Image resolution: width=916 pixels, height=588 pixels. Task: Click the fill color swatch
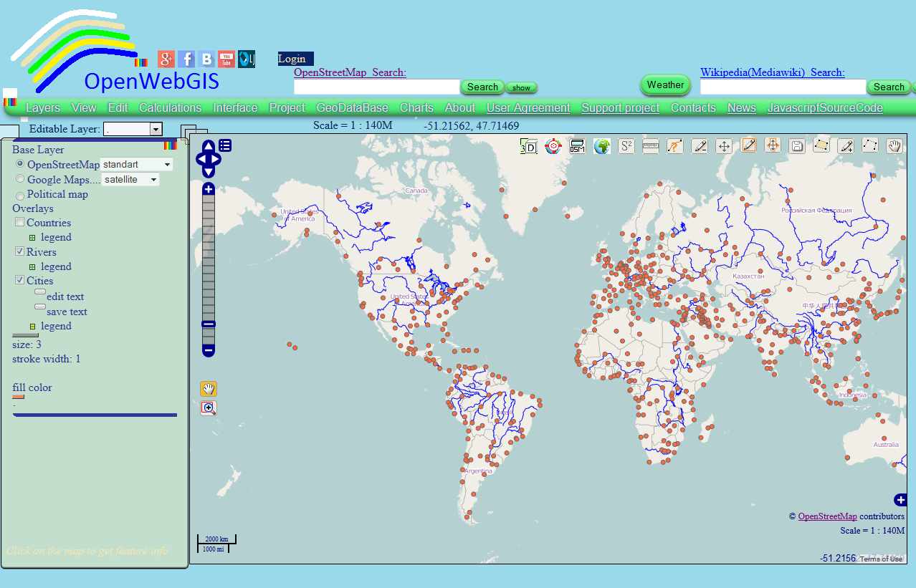click(x=19, y=396)
